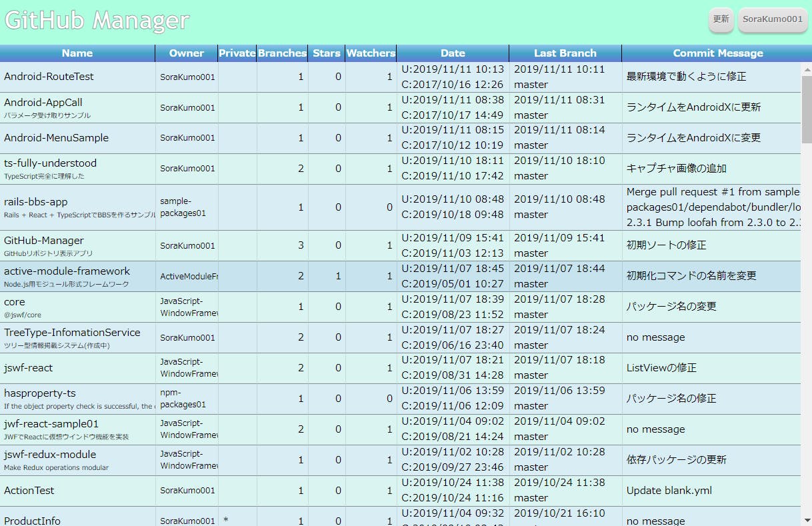This screenshot has height=526, width=812.
Task: Click commit message 初期化コマンドの名前を変更
Action: [691, 276]
